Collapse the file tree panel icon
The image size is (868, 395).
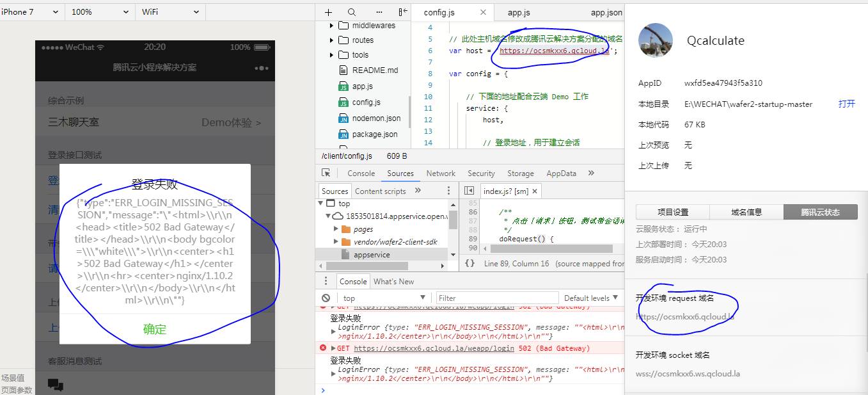point(403,12)
